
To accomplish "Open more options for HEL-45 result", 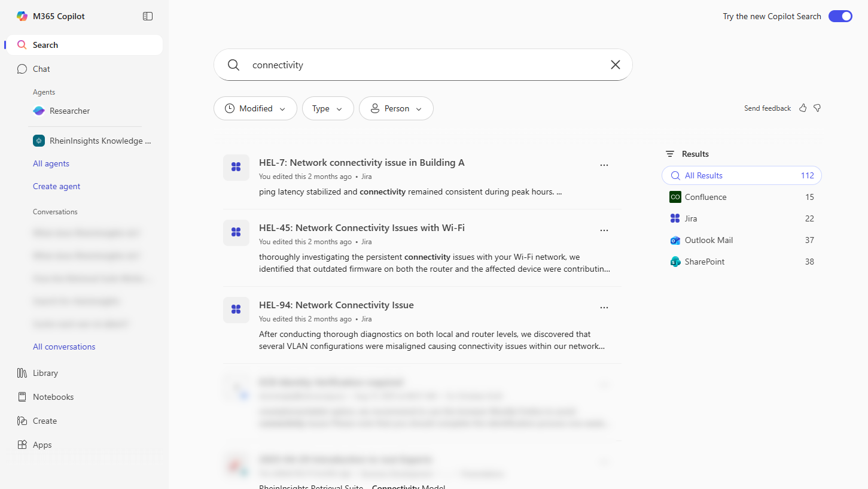I will pyautogui.click(x=604, y=230).
